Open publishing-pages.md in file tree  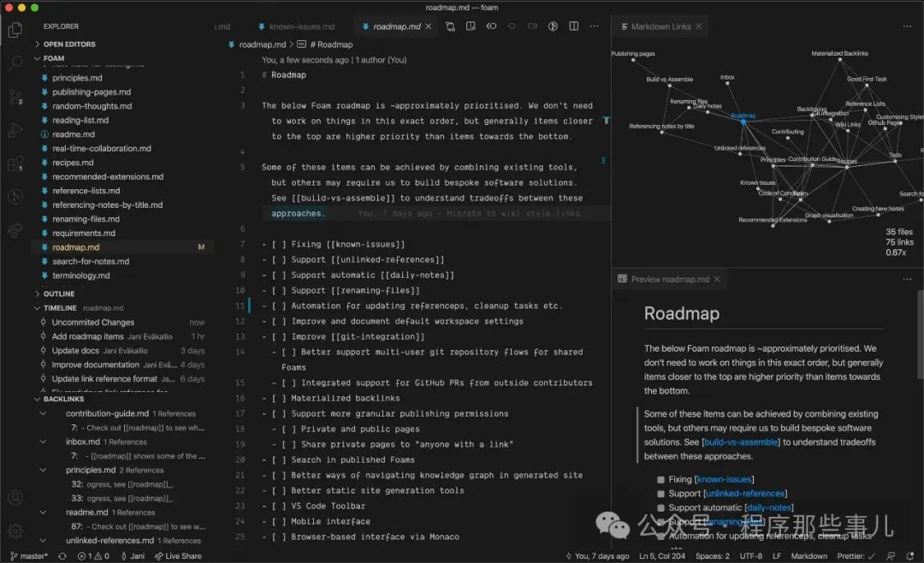[92, 92]
